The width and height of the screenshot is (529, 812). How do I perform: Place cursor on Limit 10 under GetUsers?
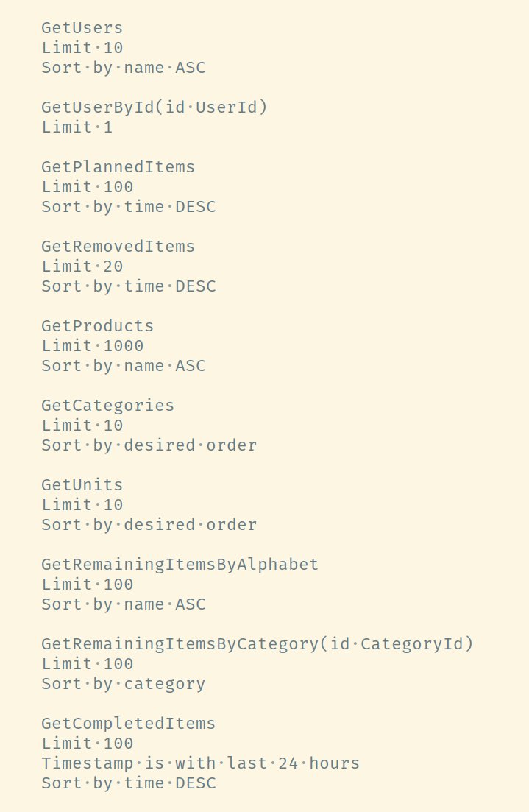click(82, 48)
